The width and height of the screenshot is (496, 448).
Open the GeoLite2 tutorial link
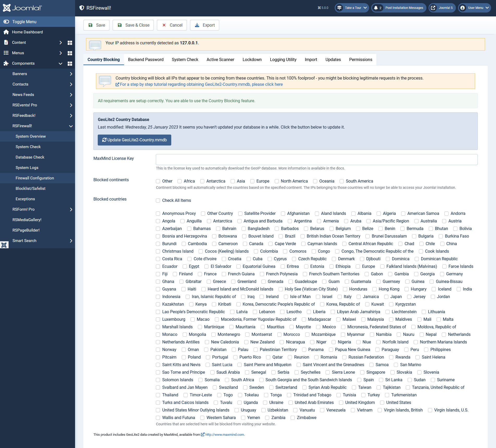pyautogui.click(x=199, y=84)
